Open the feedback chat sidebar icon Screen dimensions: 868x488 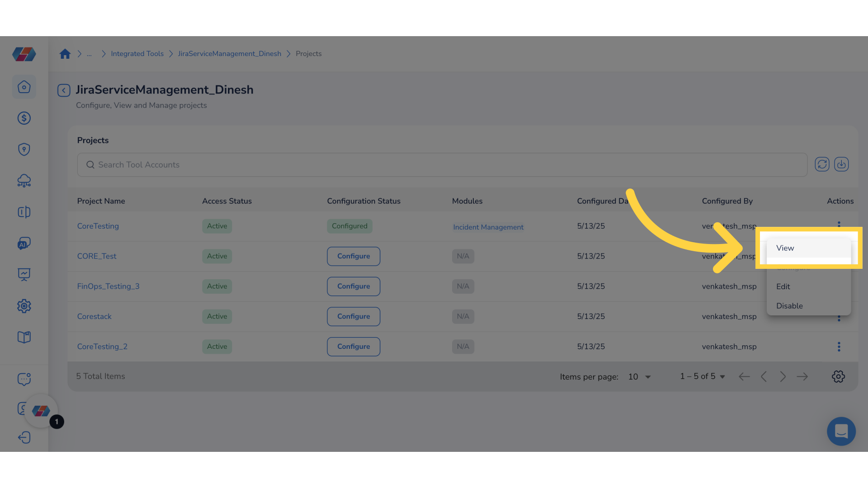pyautogui.click(x=24, y=379)
